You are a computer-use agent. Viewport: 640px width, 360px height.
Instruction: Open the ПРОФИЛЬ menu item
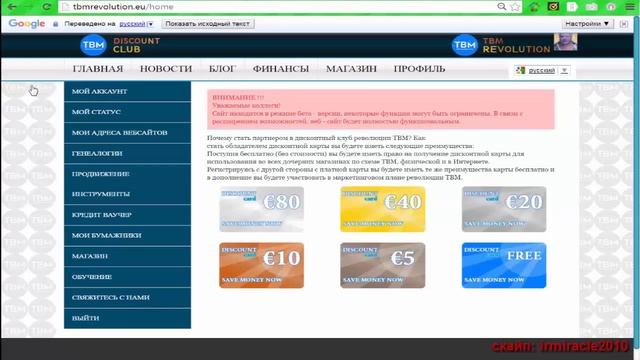[420, 69]
